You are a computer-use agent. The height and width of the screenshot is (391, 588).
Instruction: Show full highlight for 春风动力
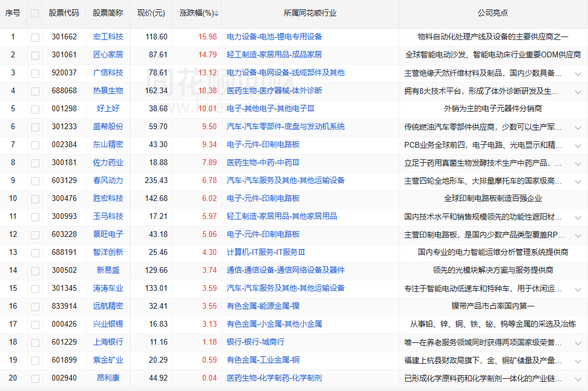pyautogui.click(x=578, y=182)
